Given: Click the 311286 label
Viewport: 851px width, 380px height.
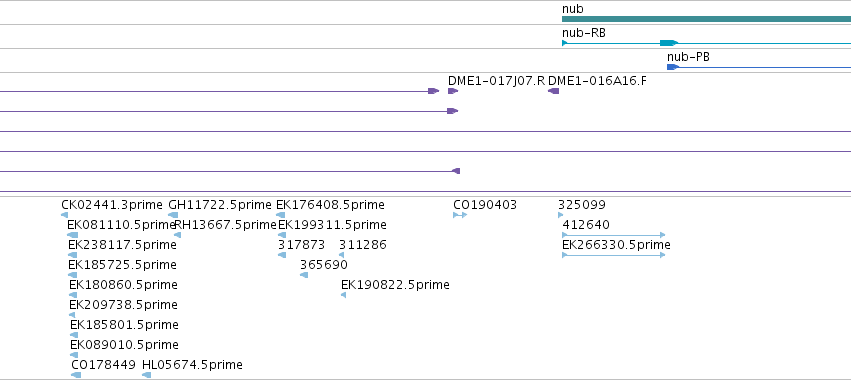Looking at the screenshot, I should pos(363,245).
